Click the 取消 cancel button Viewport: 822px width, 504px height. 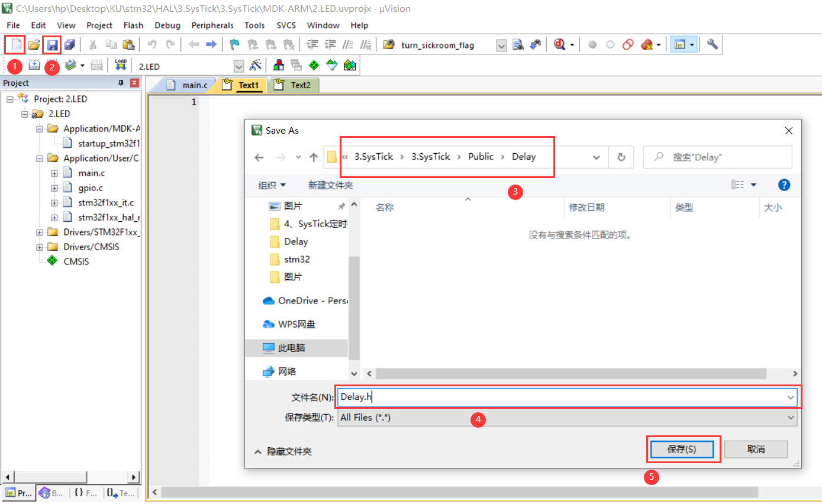pos(756,449)
